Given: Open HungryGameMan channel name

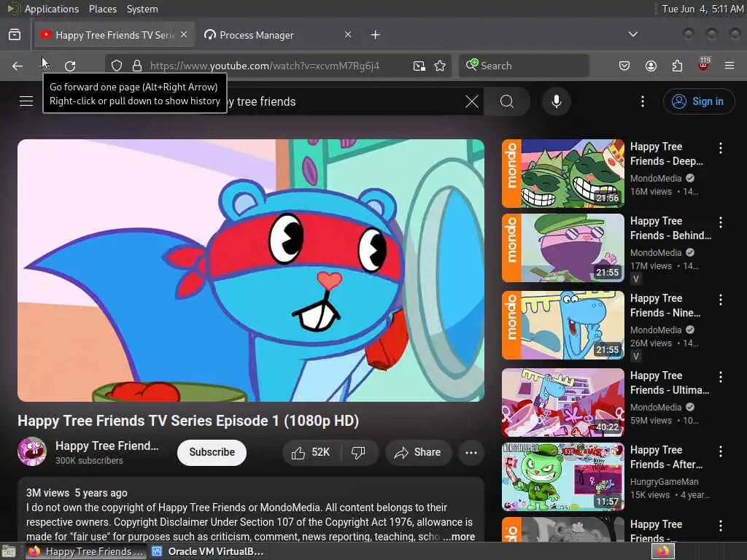Looking at the screenshot, I should tap(664, 482).
